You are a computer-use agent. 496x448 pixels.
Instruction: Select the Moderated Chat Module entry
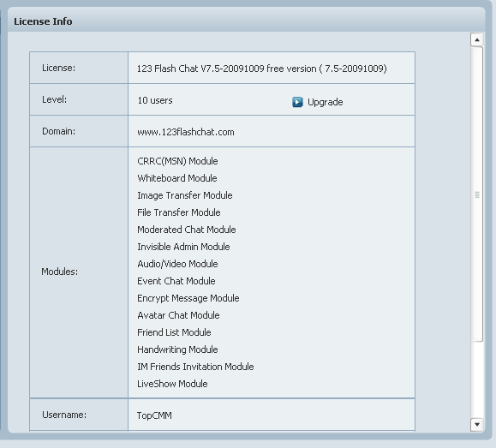point(187,230)
